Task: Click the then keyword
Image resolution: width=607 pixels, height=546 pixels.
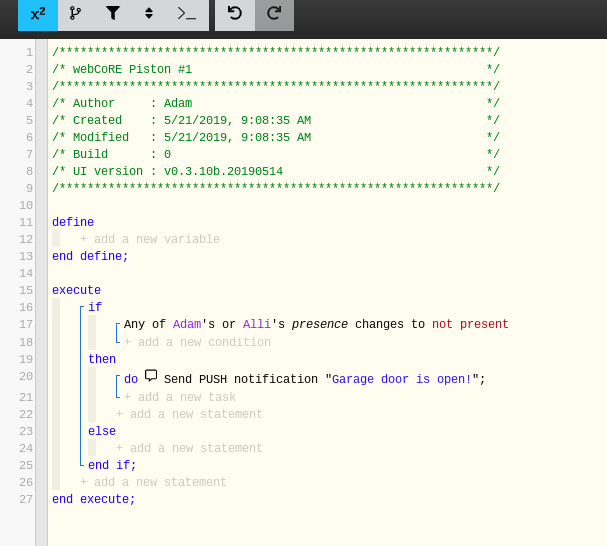Action: pos(102,359)
